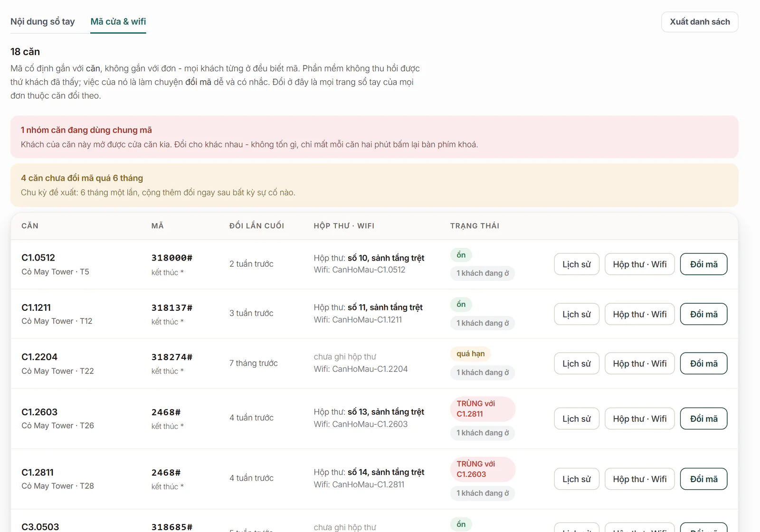Click the 18 căn heading
The width and height of the screenshot is (760, 532).
tap(25, 52)
